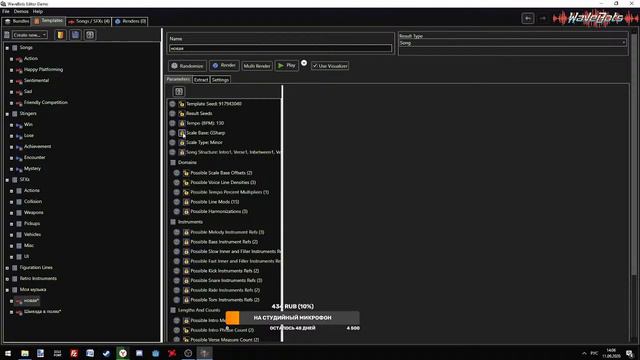
Task: Toggle the lock on Possible Scale Base Offsets
Action: [x=186, y=173]
